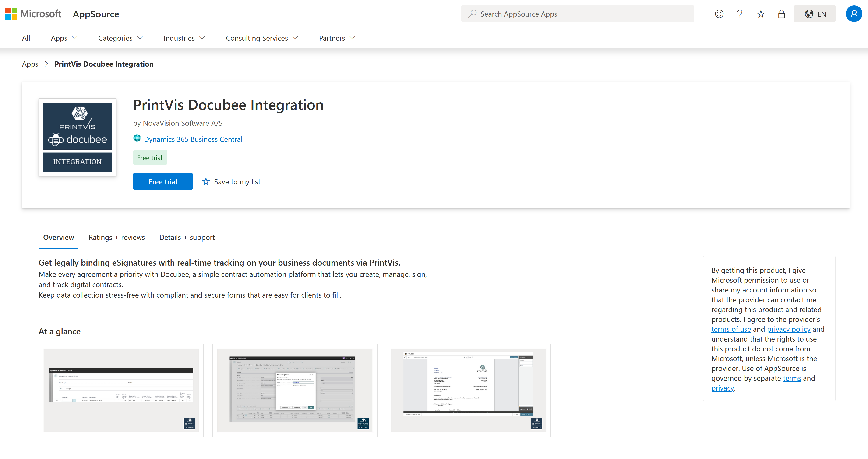868x459 pixels.
Task: Click the blue Free trial button
Action: click(163, 181)
